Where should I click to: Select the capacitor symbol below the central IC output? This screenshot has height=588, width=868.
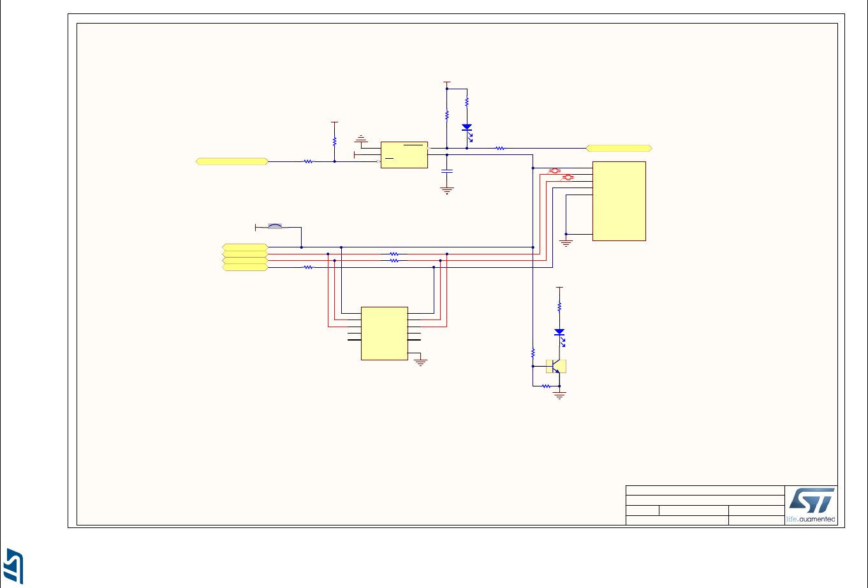tap(447, 171)
